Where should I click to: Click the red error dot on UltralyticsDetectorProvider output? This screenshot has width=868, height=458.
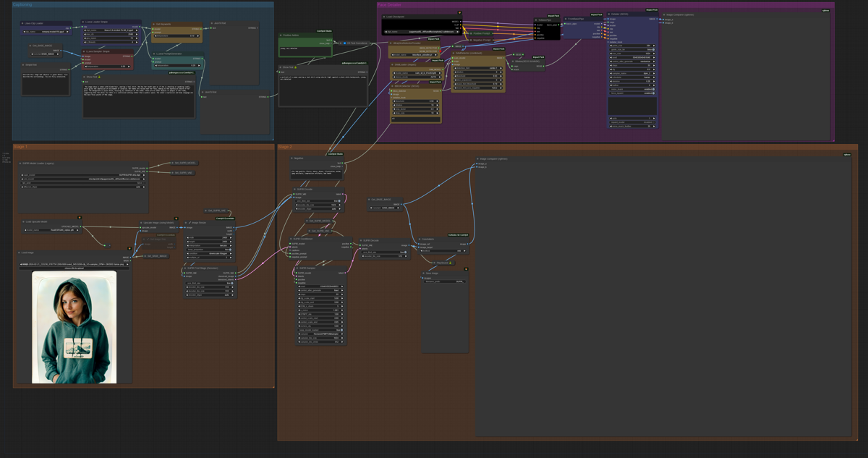pyautogui.click(x=440, y=51)
